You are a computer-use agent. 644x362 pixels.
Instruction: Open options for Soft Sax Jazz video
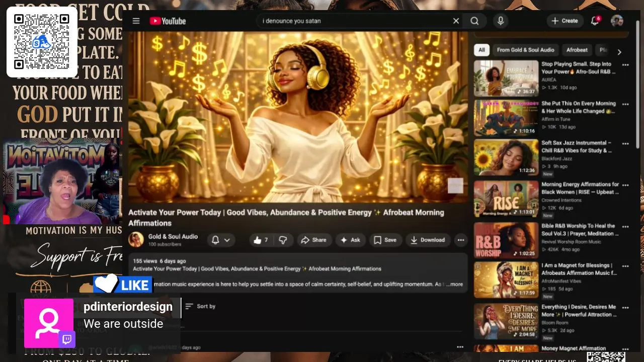click(625, 143)
